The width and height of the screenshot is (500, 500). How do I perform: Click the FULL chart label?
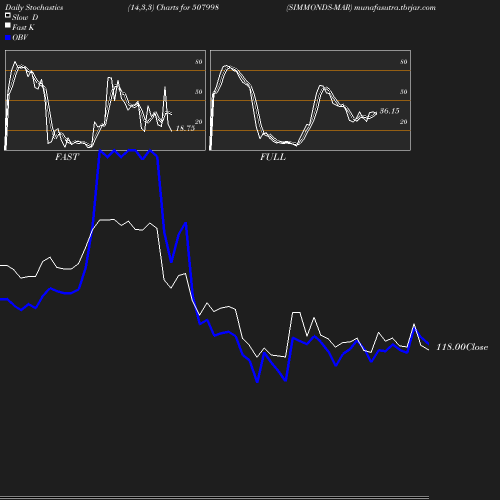[273, 157]
